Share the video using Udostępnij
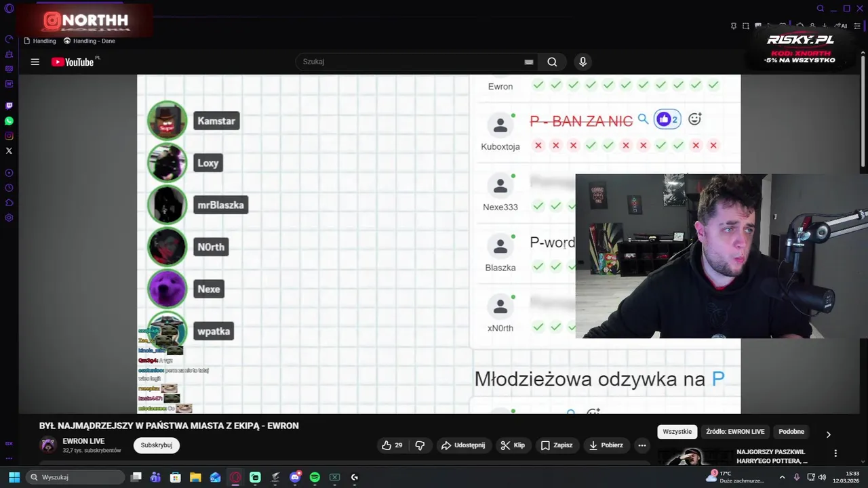868x488 pixels. tap(463, 445)
